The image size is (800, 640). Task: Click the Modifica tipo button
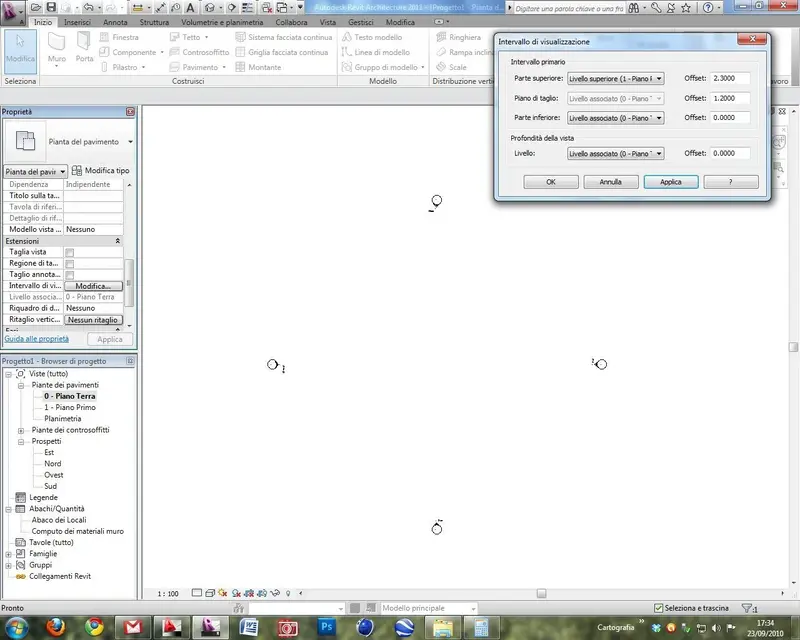[x=101, y=170]
